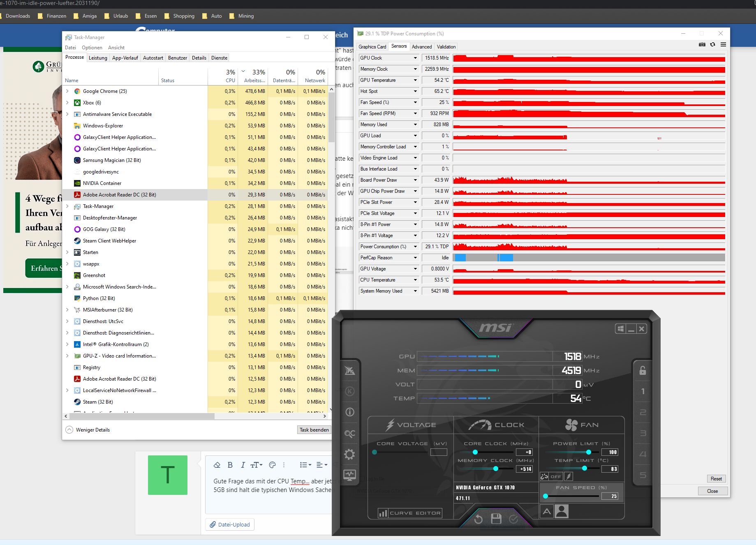Click Weniger Details in Task Manager

tap(88, 430)
